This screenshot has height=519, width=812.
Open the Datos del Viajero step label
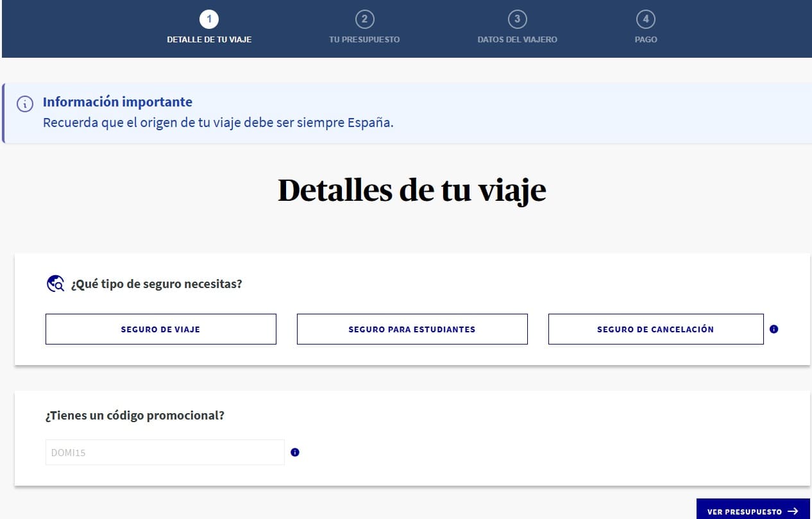pyautogui.click(x=517, y=40)
